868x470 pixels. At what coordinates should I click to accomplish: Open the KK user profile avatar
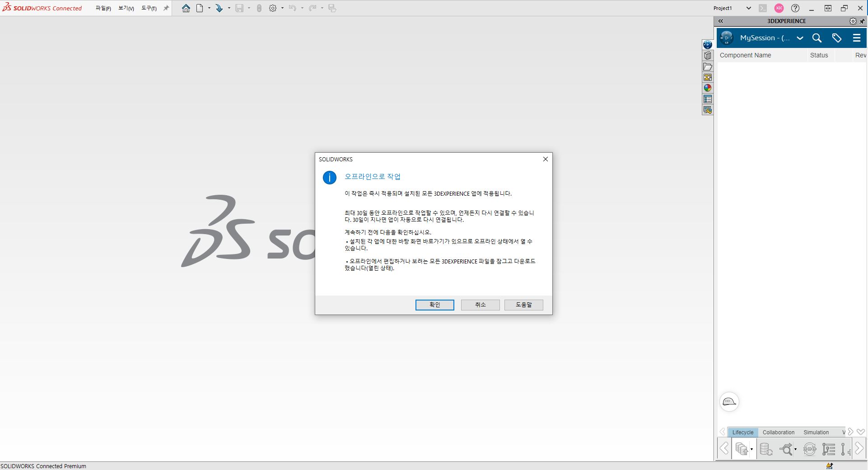pyautogui.click(x=779, y=8)
